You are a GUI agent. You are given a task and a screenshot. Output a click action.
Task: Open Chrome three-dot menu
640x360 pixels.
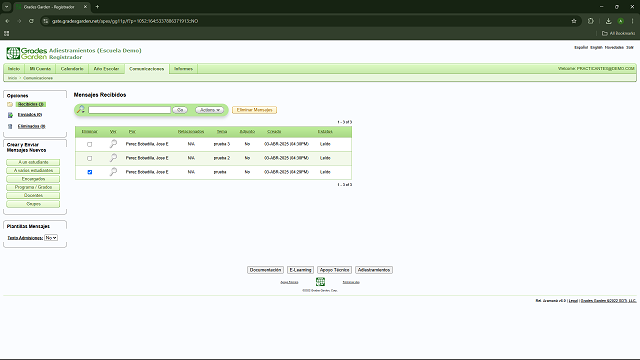click(632, 21)
